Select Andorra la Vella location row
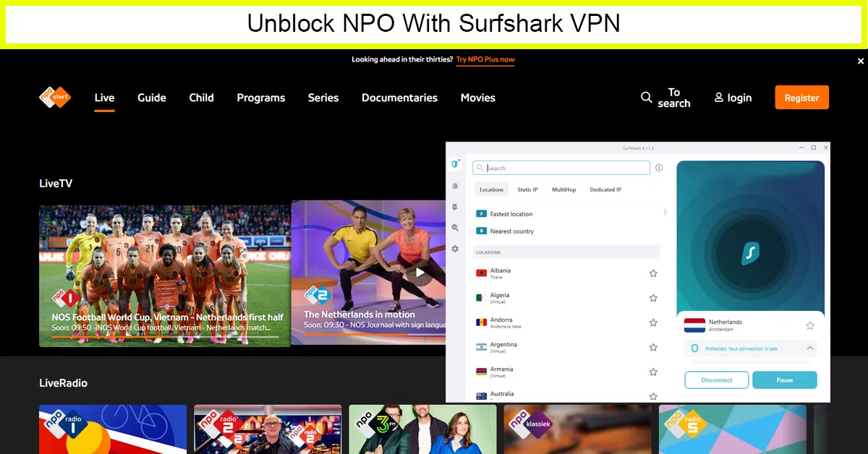 pos(566,322)
